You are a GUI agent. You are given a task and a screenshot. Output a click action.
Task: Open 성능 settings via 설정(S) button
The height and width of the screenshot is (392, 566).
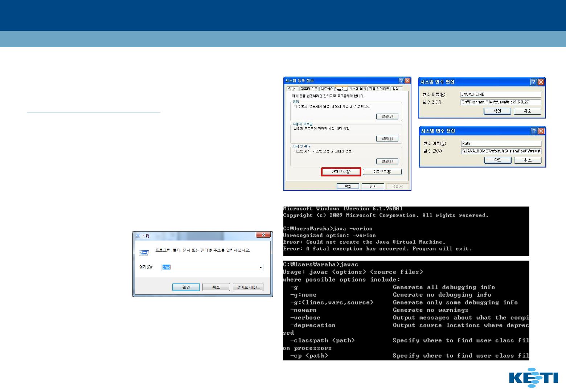point(387,116)
